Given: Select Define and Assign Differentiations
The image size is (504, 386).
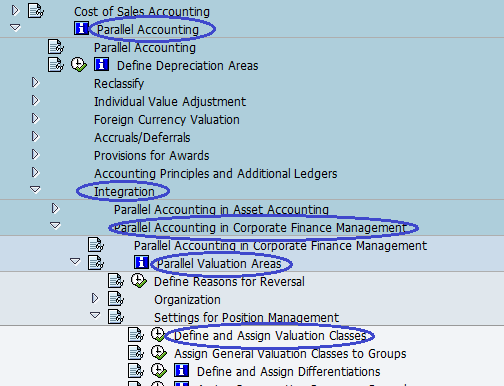Looking at the screenshot, I should click(289, 372).
